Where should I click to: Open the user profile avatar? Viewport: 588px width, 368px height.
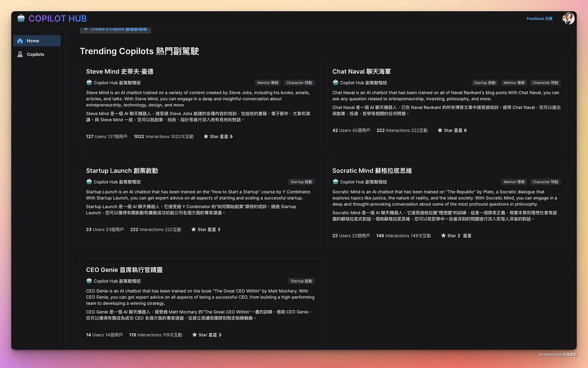point(568,19)
